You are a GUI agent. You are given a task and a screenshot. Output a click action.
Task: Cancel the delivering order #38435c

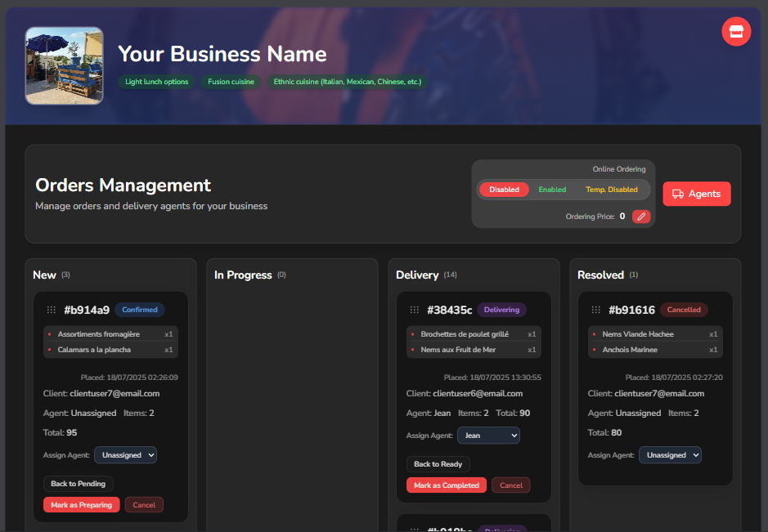tap(511, 485)
